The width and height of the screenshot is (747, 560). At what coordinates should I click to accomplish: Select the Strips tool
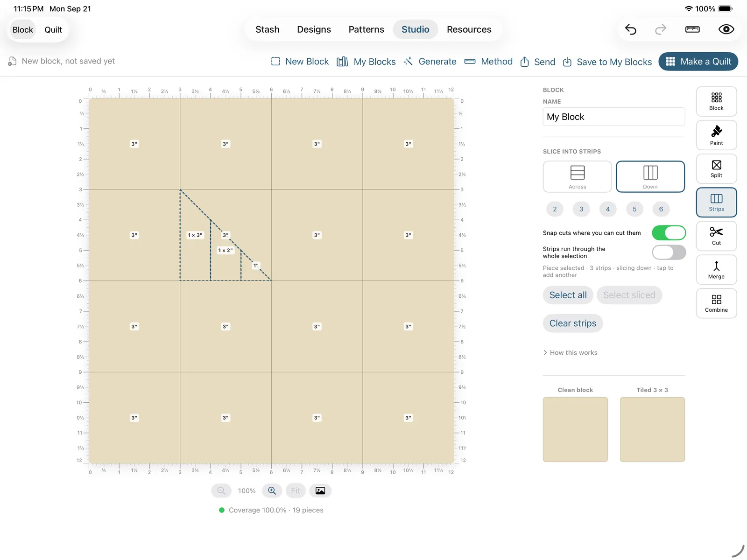click(x=716, y=203)
